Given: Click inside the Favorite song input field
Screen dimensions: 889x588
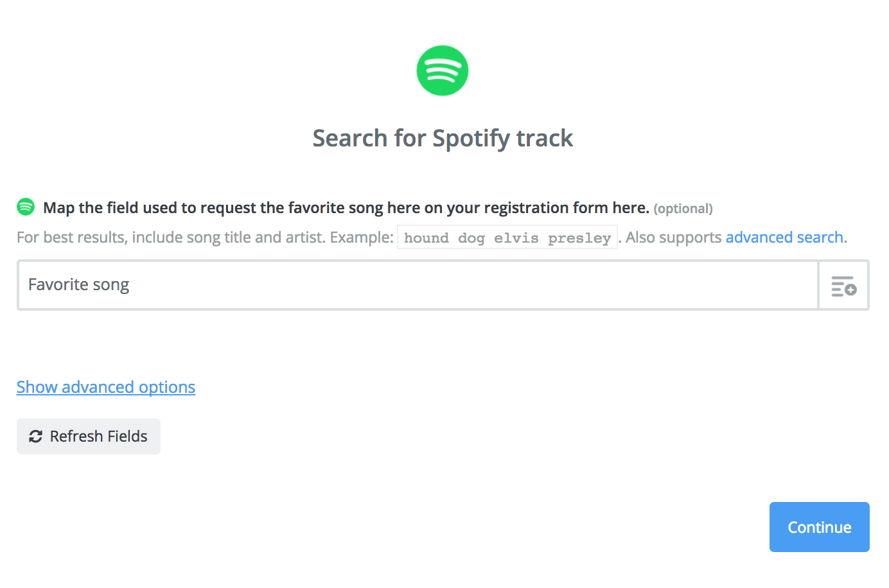Looking at the screenshot, I should click(418, 285).
